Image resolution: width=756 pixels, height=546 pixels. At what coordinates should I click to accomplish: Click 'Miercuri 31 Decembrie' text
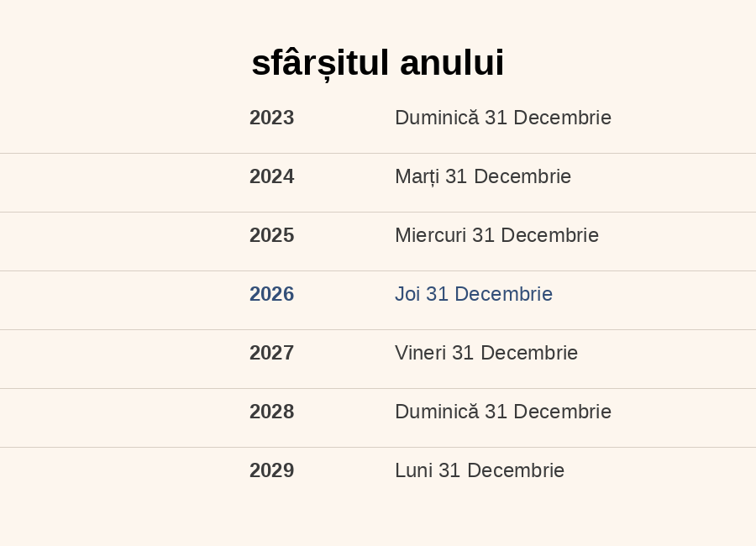coord(496,235)
